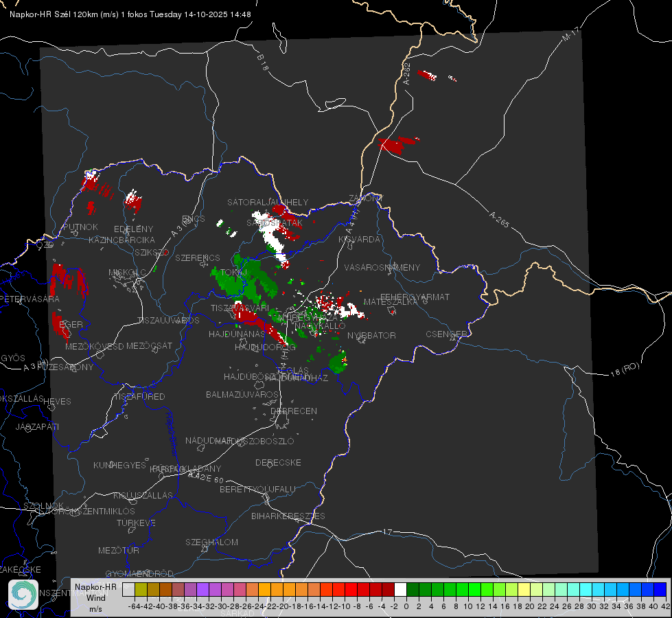This screenshot has width=672, height=618.
Task: Click the EDELÉNY city label
Action: pos(133,229)
